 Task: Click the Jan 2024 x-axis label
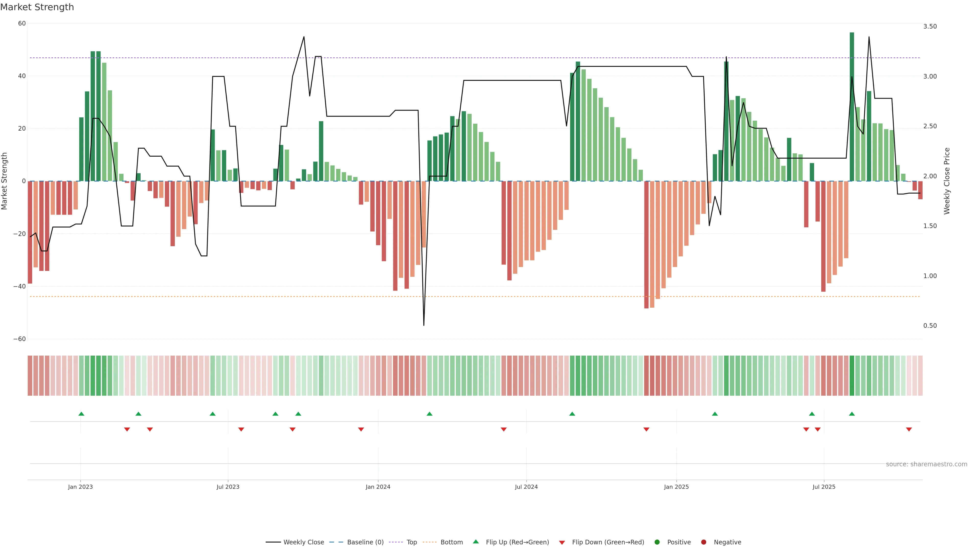(x=378, y=487)
